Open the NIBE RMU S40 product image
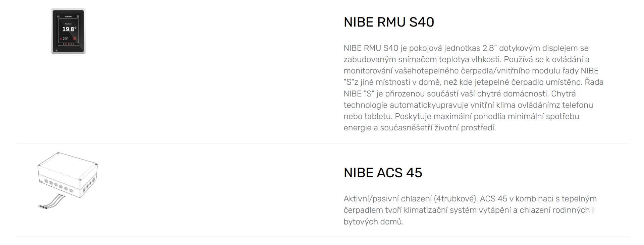644x245 pixels. (68, 31)
